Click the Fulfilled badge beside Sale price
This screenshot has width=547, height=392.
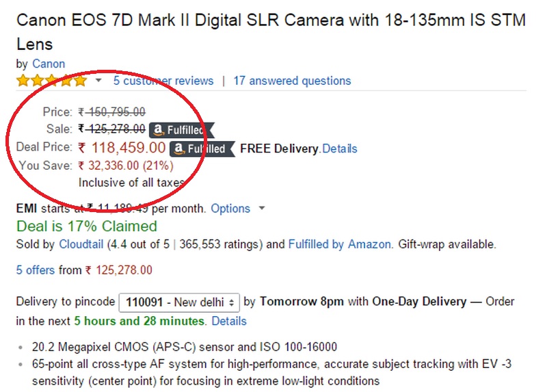182,130
